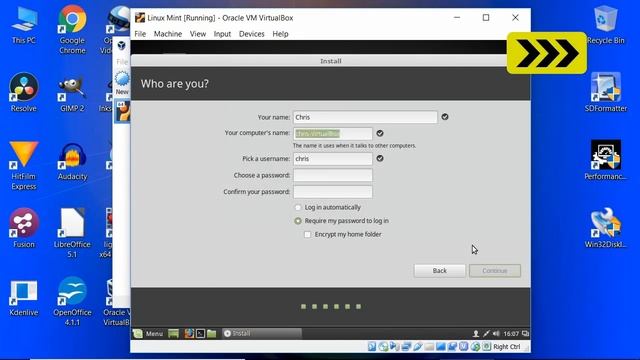Image resolution: width=640 pixels, height=360 pixels.
Task: Open Audacity desktop icon
Action: (x=72, y=162)
